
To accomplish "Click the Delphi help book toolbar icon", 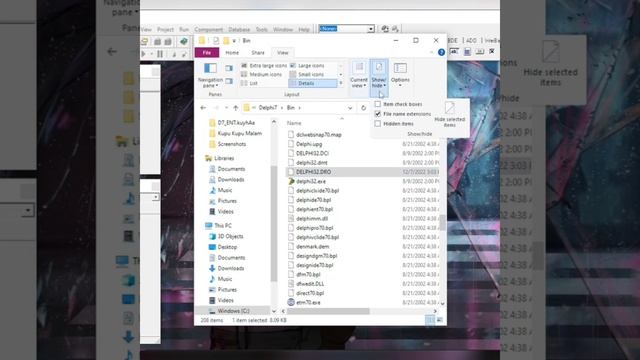I will 184,42.
